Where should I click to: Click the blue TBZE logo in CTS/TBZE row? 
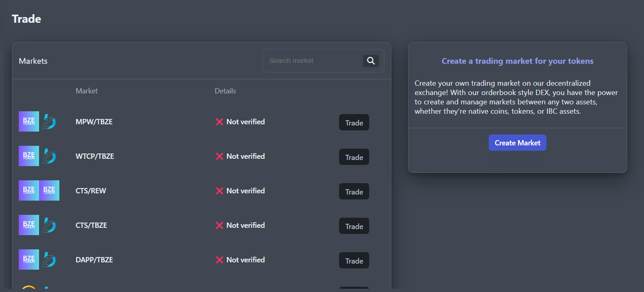pyautogui.click(x=49, y=225)
